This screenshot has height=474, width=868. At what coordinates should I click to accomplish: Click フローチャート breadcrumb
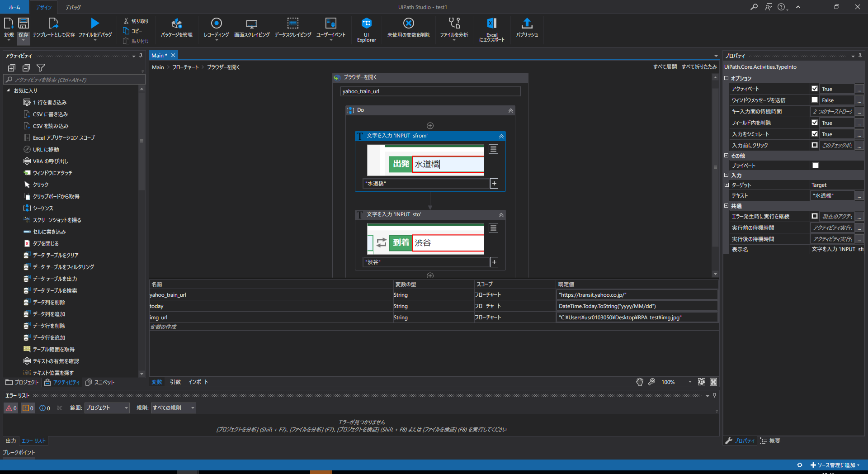pyautogui.click(x=185, y=67)
